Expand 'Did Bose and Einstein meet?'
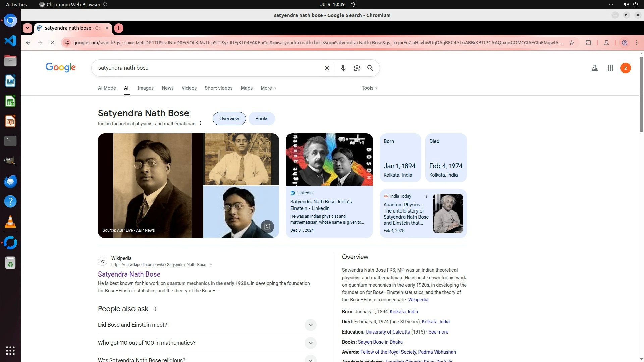This screenshot has width=644, height=362. 310,325
